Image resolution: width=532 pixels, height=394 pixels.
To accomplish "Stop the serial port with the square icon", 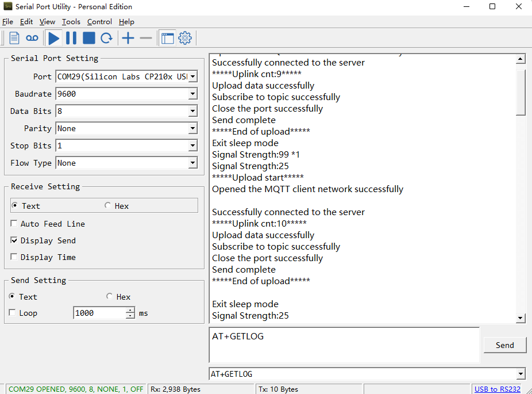I will tap(89, 38).
